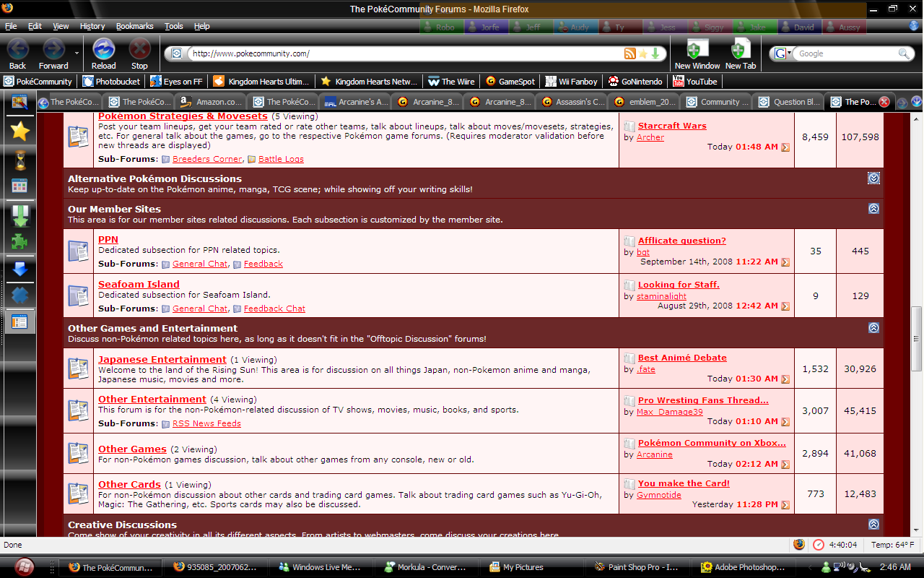
Task: Open the Japanese Entertainment forum
Action: tap(162, 359)
